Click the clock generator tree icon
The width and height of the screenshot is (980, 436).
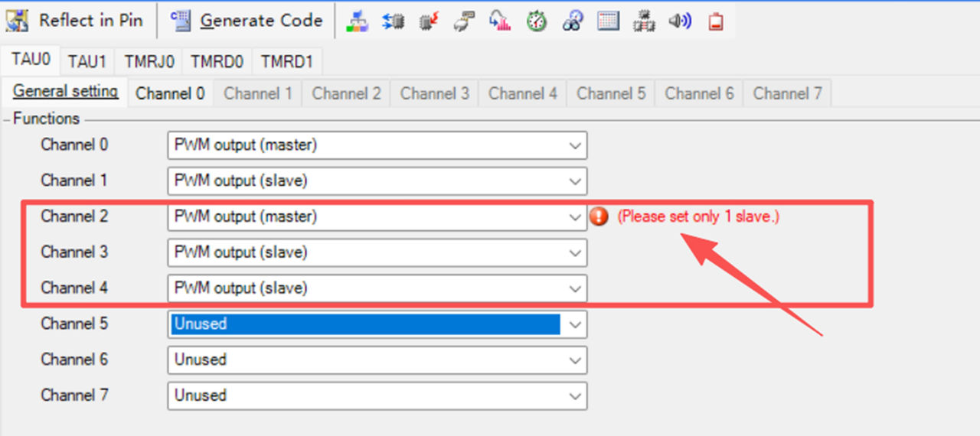tap(357, 21)
